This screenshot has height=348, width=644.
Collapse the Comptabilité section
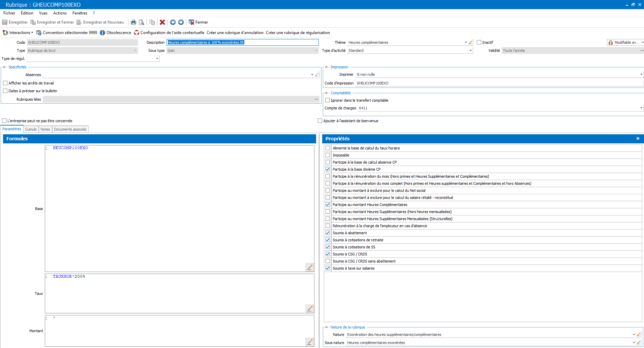click(x=326, y=93)
